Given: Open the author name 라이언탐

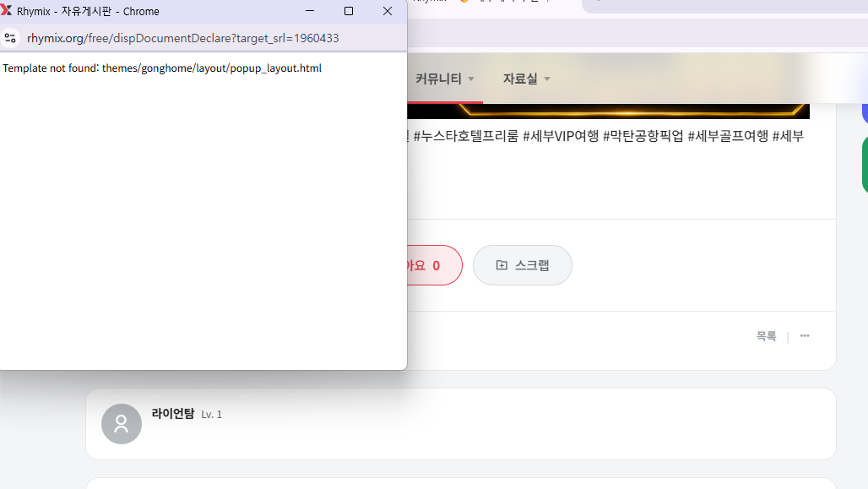Looking at the screenshot, I should point(173,414).
